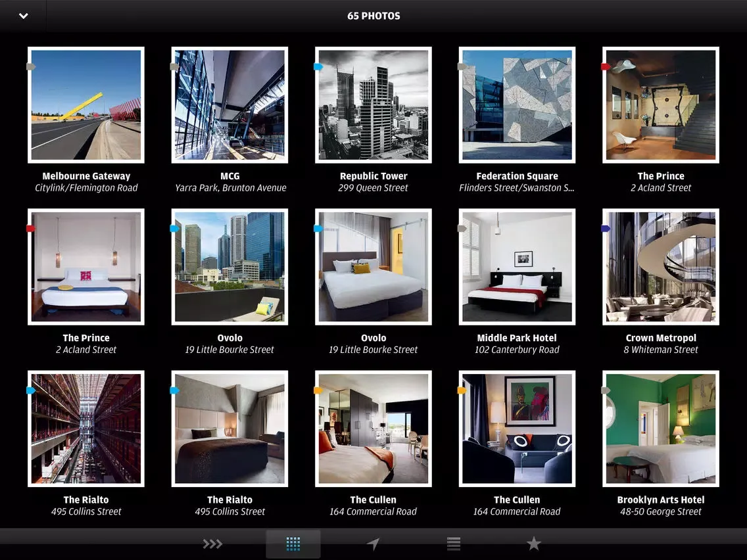Open the MCG stadium photo thumbnail
The height and width of the screenshot is (560, 747).
[x=229, y=105]
